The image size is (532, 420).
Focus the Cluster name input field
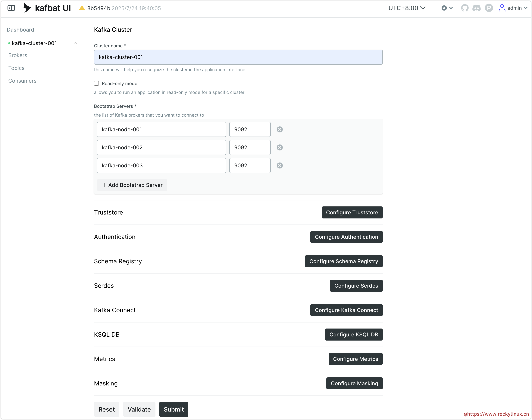point(238,57)
